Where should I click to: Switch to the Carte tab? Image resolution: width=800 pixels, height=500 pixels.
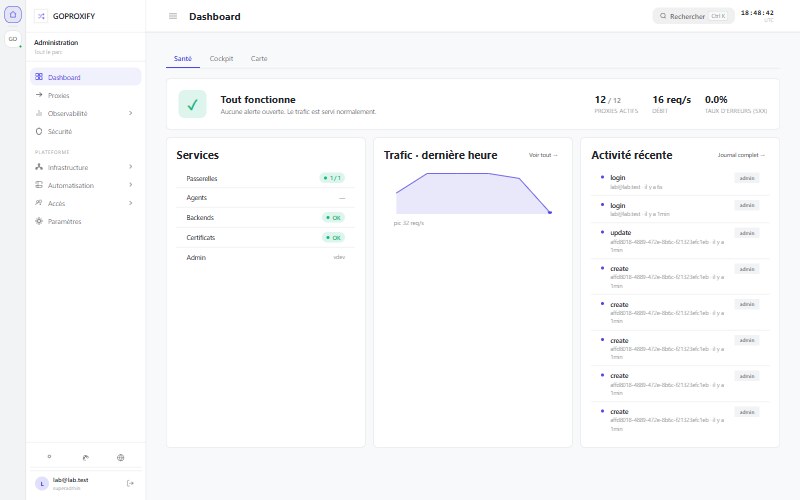click(x=259, y=59)
